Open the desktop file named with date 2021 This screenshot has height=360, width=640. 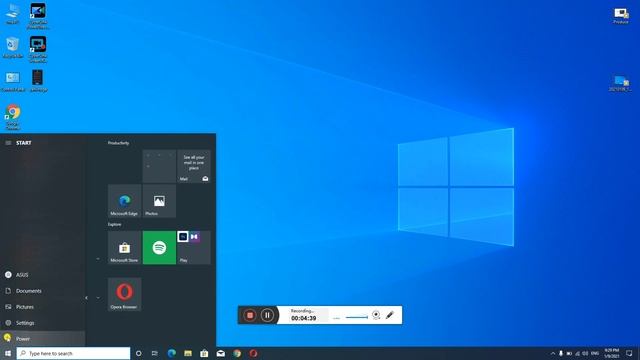pos(620,83)
